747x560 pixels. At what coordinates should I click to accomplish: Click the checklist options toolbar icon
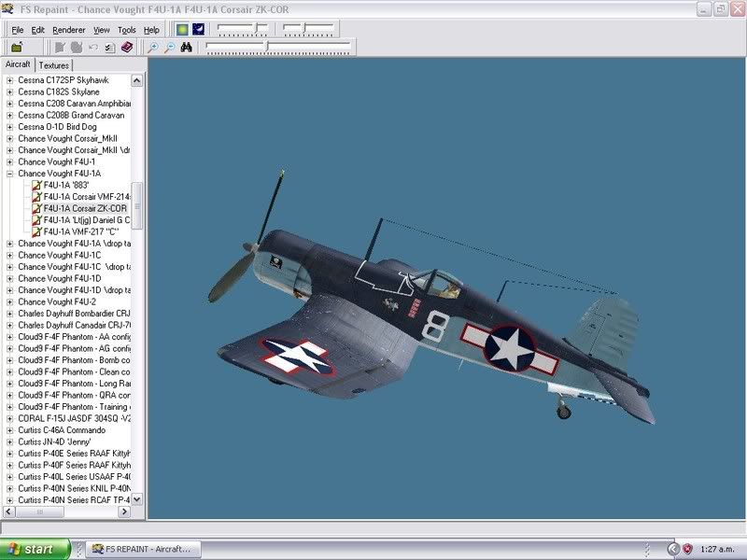[x=109, y=47]
